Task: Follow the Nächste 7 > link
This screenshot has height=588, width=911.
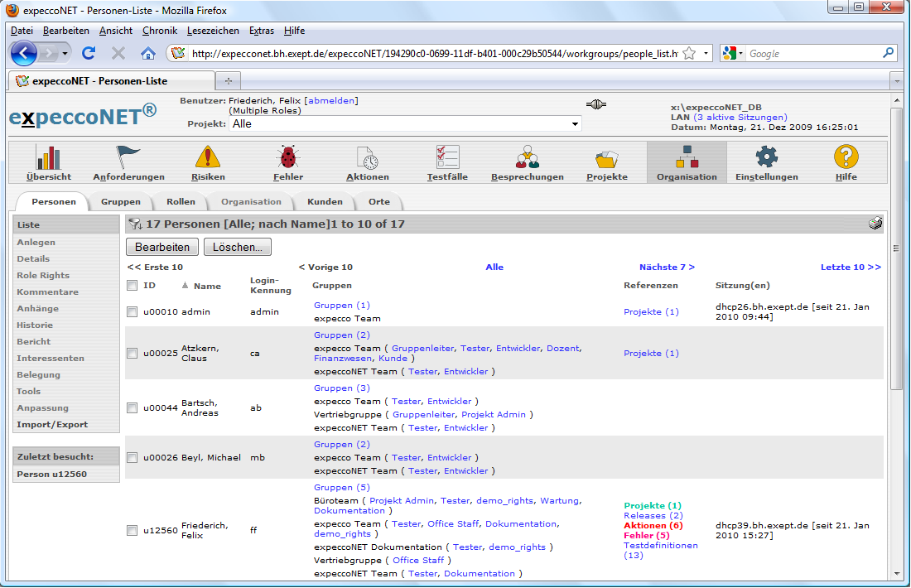Action: (667, 267)
